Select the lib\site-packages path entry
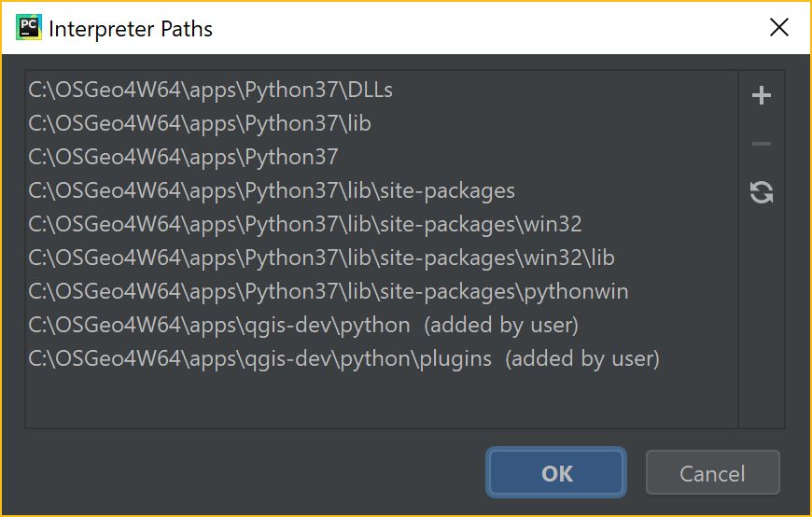The height and width of the screenshot is (517, 812). [381, 190]
